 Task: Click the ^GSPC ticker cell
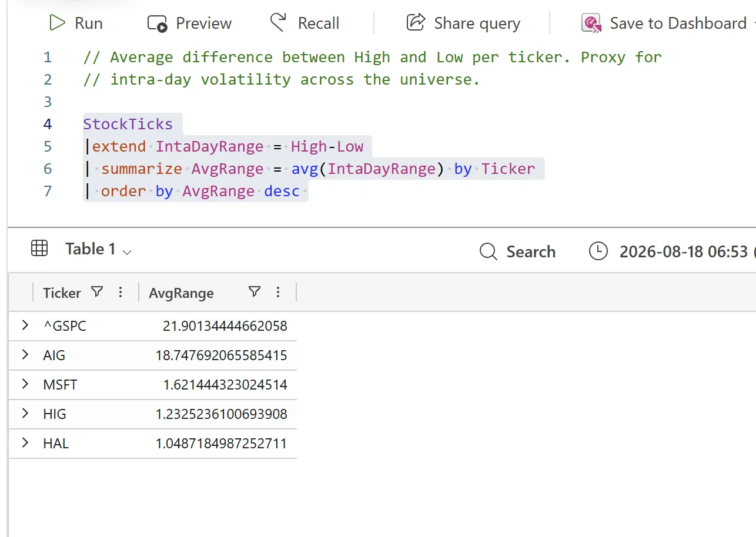point(65,326)
